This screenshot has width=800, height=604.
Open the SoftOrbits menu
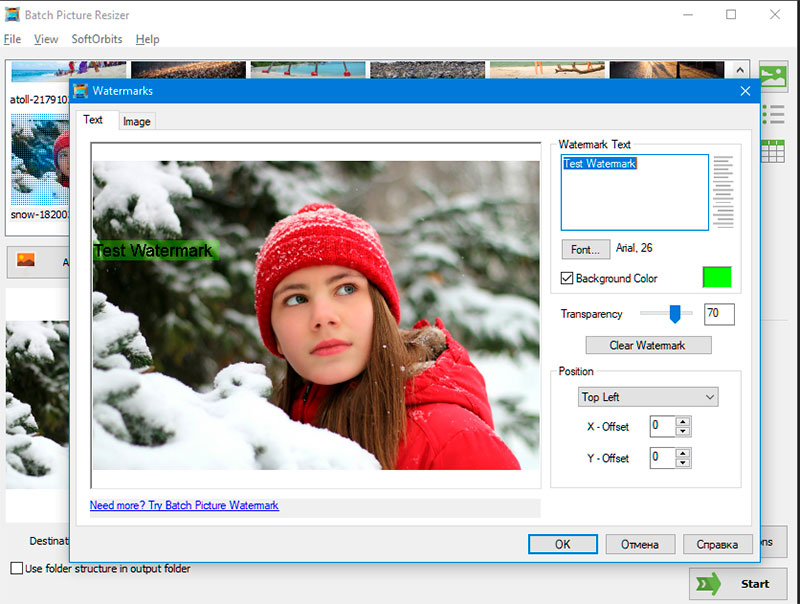tap(97, 39)
